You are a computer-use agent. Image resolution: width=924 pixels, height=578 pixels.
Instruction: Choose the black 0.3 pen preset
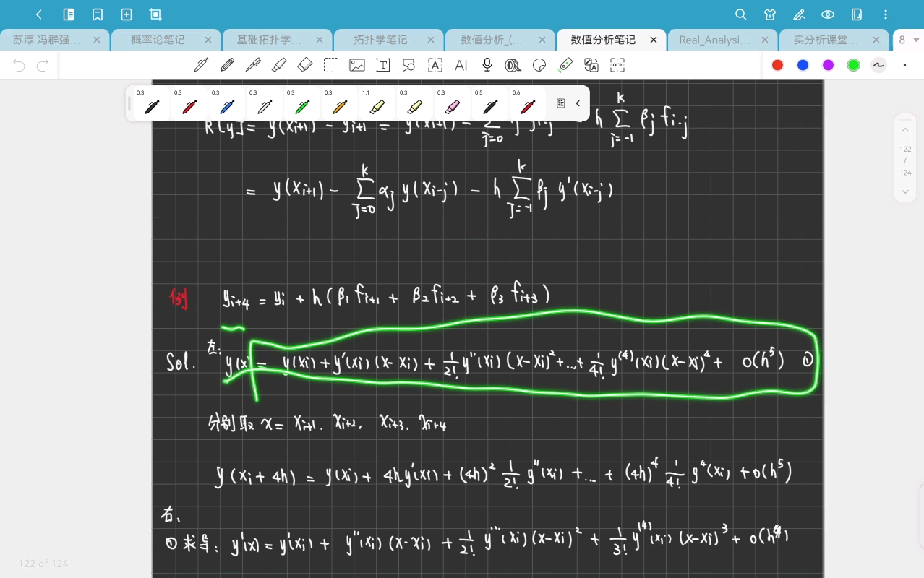[x=152, y=103]
